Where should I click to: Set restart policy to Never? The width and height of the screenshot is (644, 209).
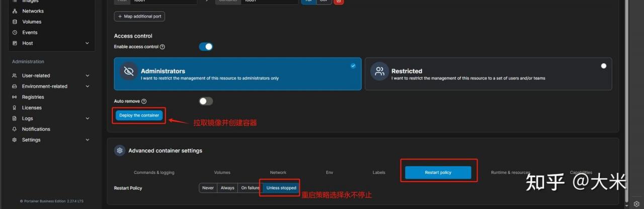(x=208, y=188)
